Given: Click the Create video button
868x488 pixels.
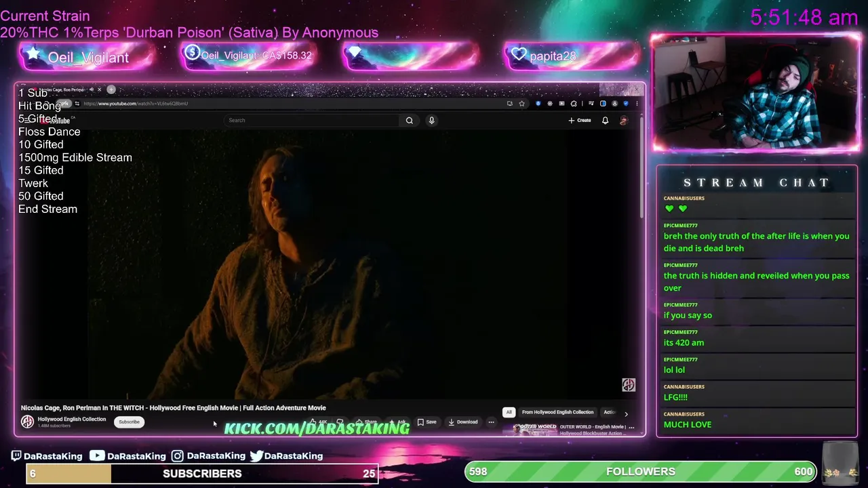Looking at the screenshot, I should point(580,120).
